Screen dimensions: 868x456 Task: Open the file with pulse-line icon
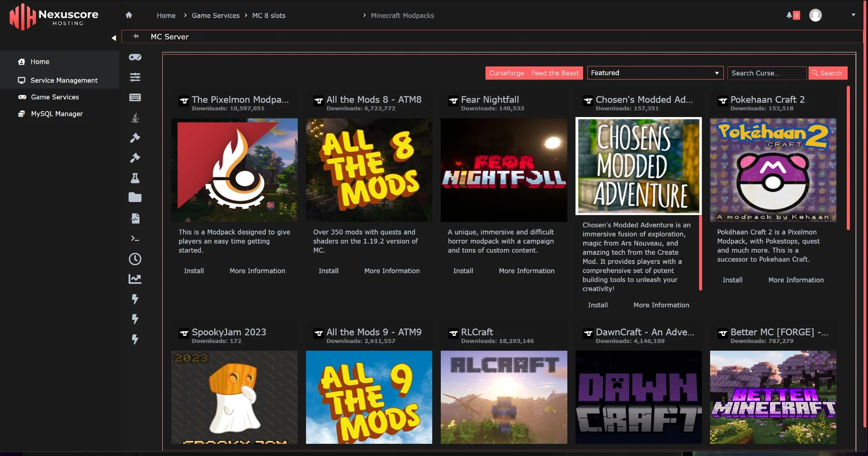pyautogui.click(x=135, y=218)
